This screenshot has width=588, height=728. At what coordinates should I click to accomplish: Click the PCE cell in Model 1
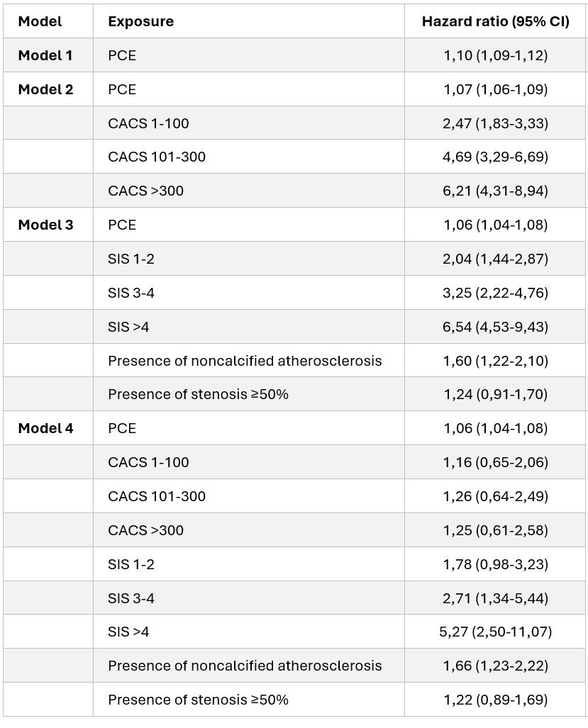122,55
